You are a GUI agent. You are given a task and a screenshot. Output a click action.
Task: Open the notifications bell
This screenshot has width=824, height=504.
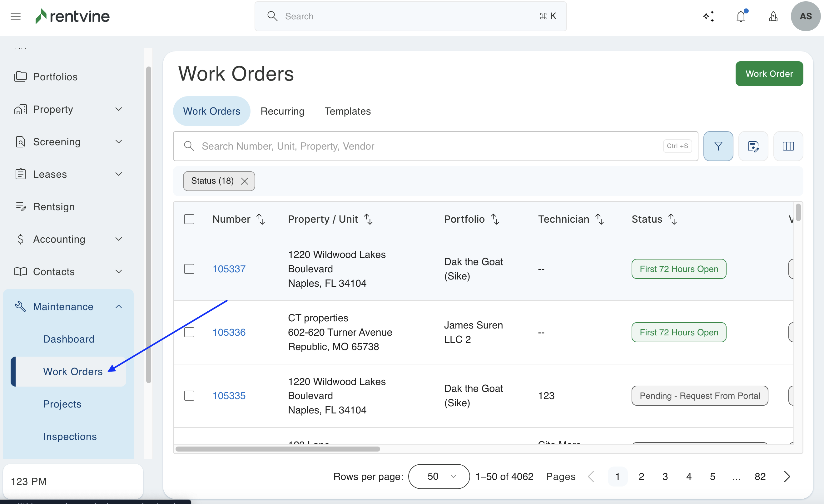click(x=741, y=16)
